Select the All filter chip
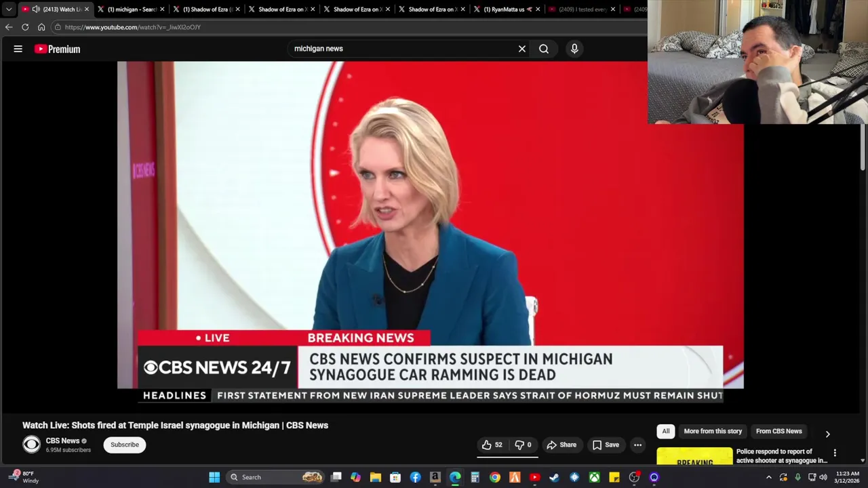 pos(666,431)
